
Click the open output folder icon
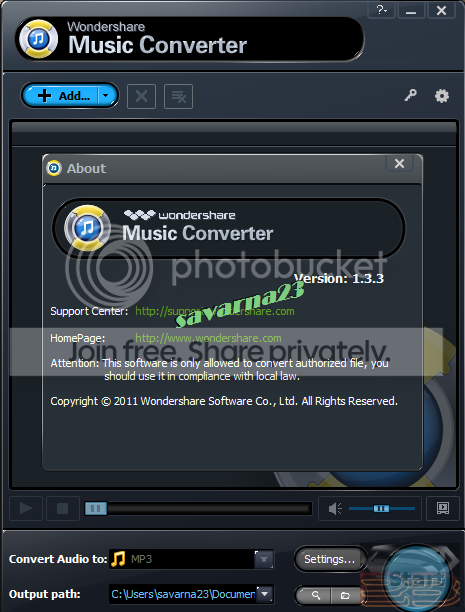click(x=346, y=595)
